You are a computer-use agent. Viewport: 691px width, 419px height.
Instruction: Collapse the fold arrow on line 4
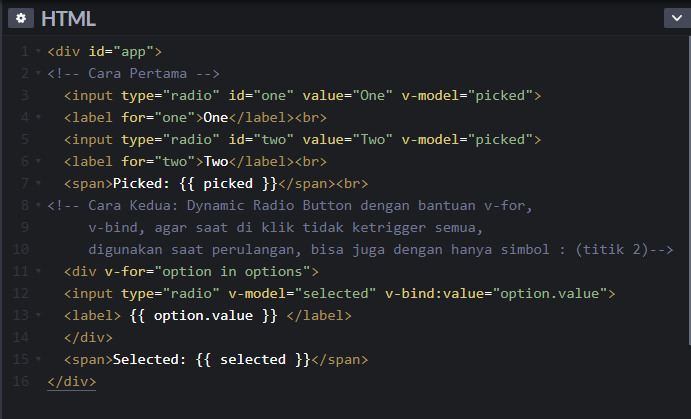tap(38, 118)
